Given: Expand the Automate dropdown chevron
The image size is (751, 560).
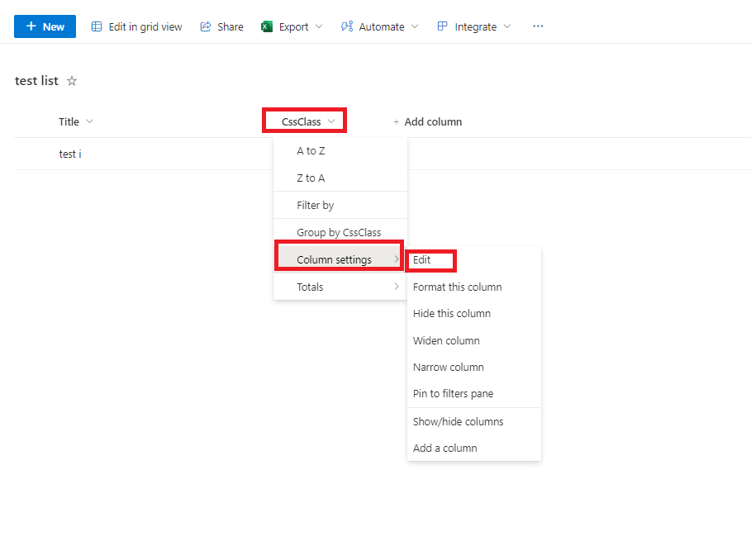Looking at the screenshot, I should point(415,26).
